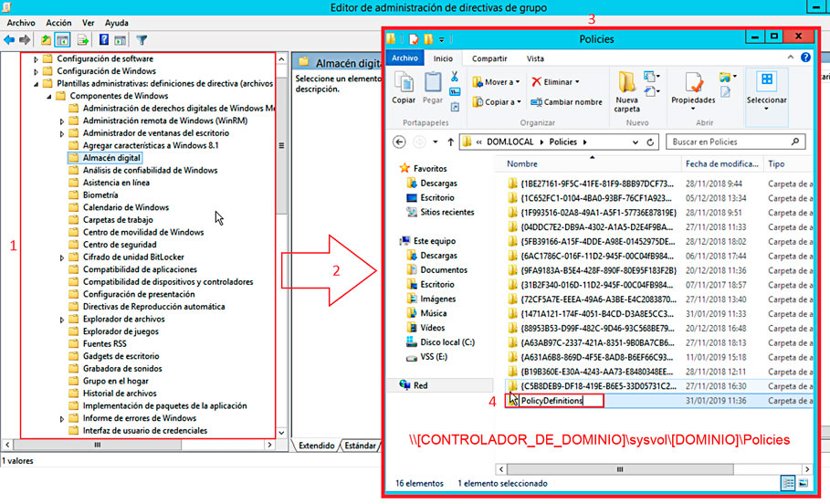
Task: Click the GPO tree horizontal scrollbar thumb
Action: click(98, 445)
